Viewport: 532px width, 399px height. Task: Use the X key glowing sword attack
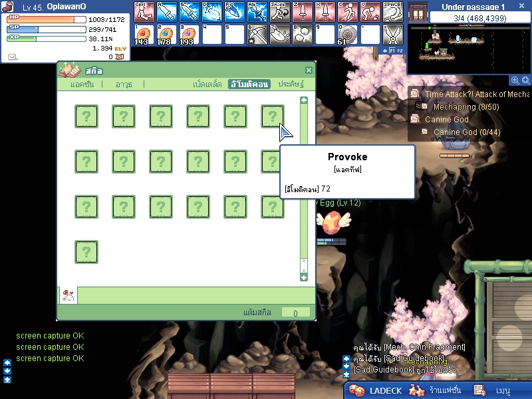(325, 12)
